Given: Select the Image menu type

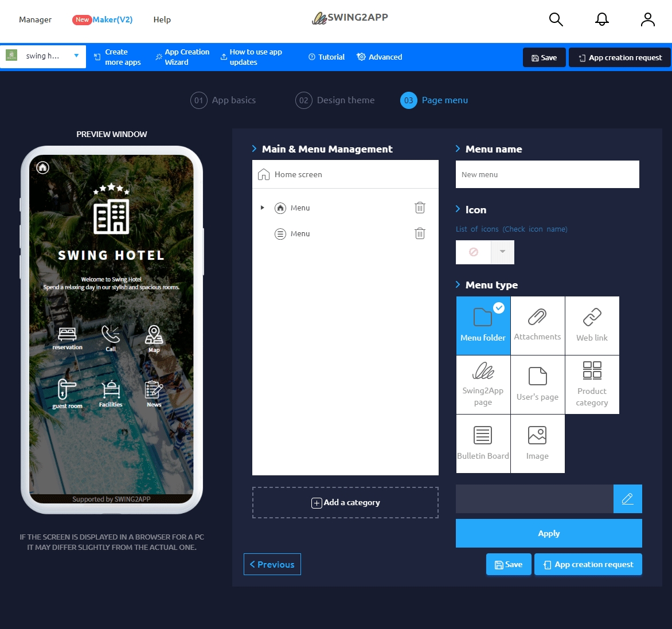Looking at the screenshot, I should [537, 444].
